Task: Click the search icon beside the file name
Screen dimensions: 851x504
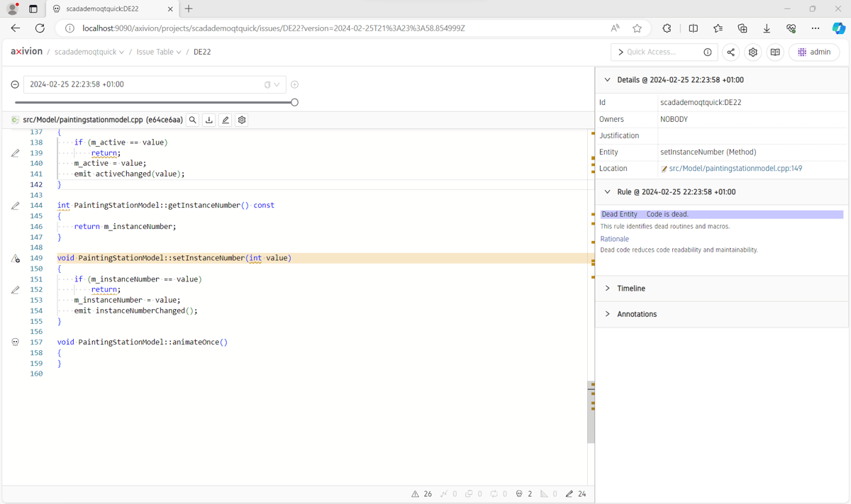Action: (x=192, y=121)
